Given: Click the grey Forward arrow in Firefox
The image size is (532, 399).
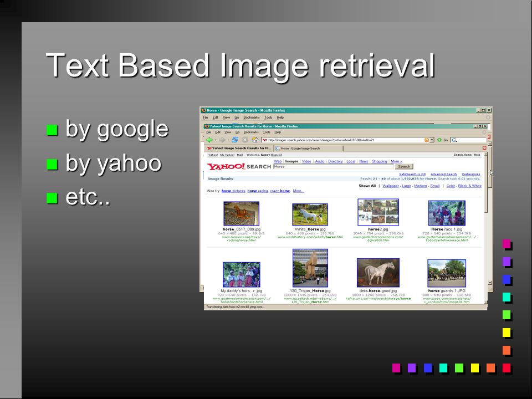Looking at the screenshot, I should 222,140.
